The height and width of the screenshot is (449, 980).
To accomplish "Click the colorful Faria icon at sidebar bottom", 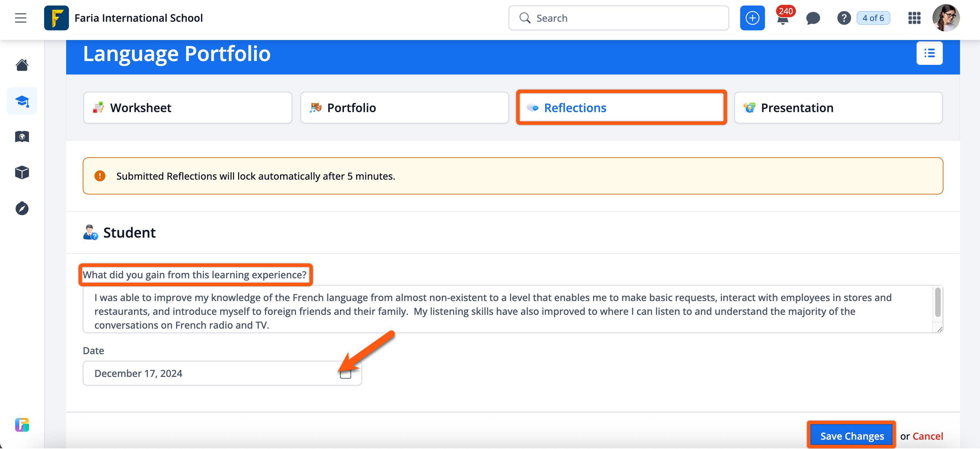I will pyautogui.click(x=22, y=425).
